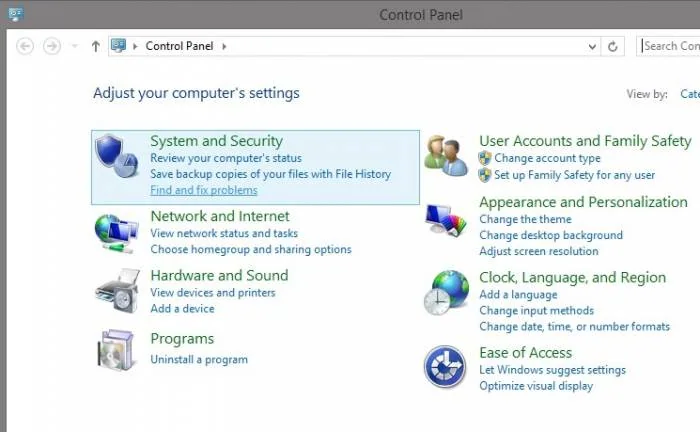700x432 pixels.
Task: Open the Network and Internet globe icon
Action: 116,233
